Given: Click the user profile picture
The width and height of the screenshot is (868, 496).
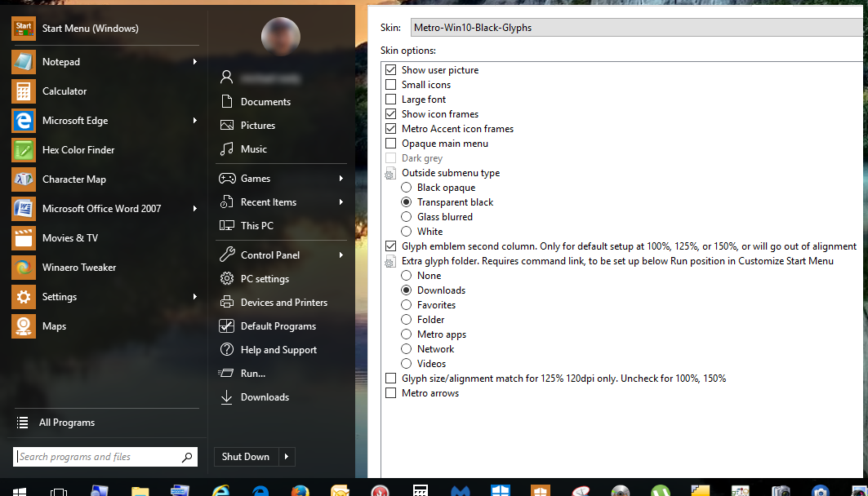Looking at the screenshot, I should click(x=281, y=37).
